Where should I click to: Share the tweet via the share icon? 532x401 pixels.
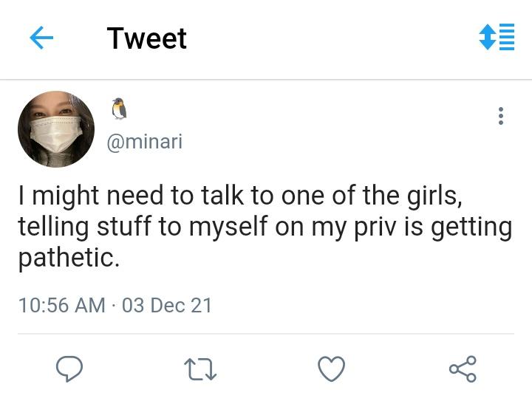point(463,369)
